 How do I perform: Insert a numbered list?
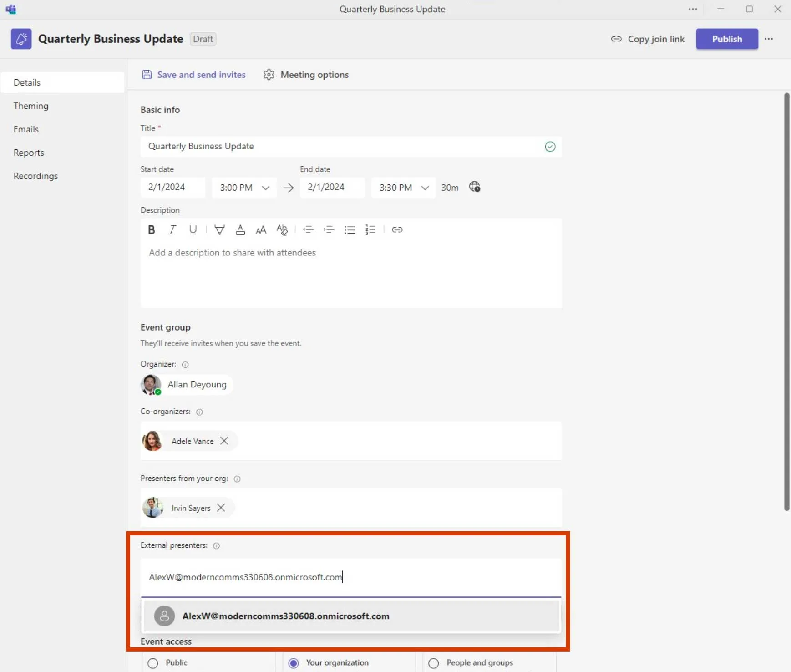370,230
